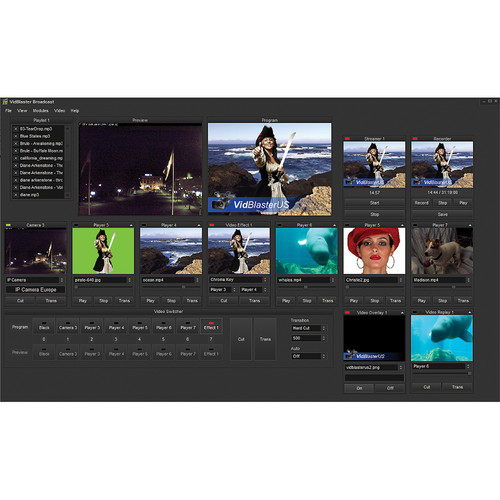Switch Program bus to Player 3

coord(92,326)
